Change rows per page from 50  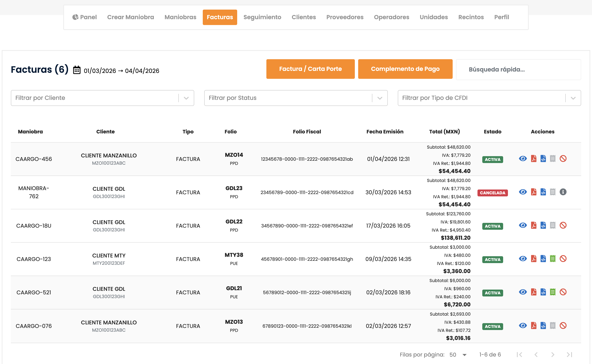click(458, 355)
